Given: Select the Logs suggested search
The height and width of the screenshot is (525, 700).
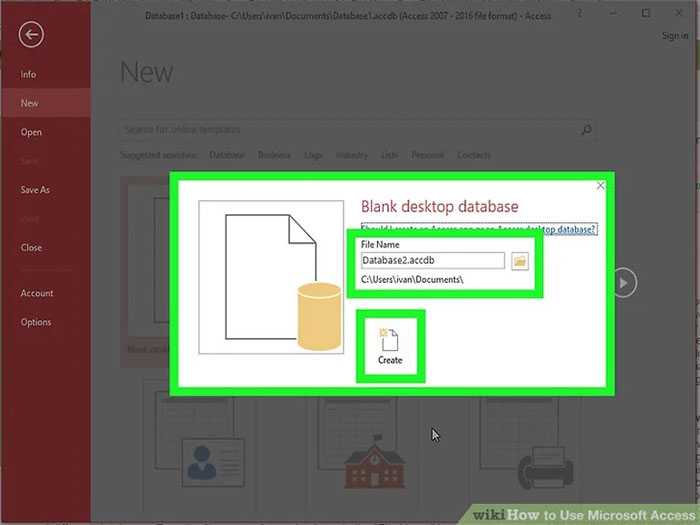Looking at the screenshot, I should (x=313, y=155).
